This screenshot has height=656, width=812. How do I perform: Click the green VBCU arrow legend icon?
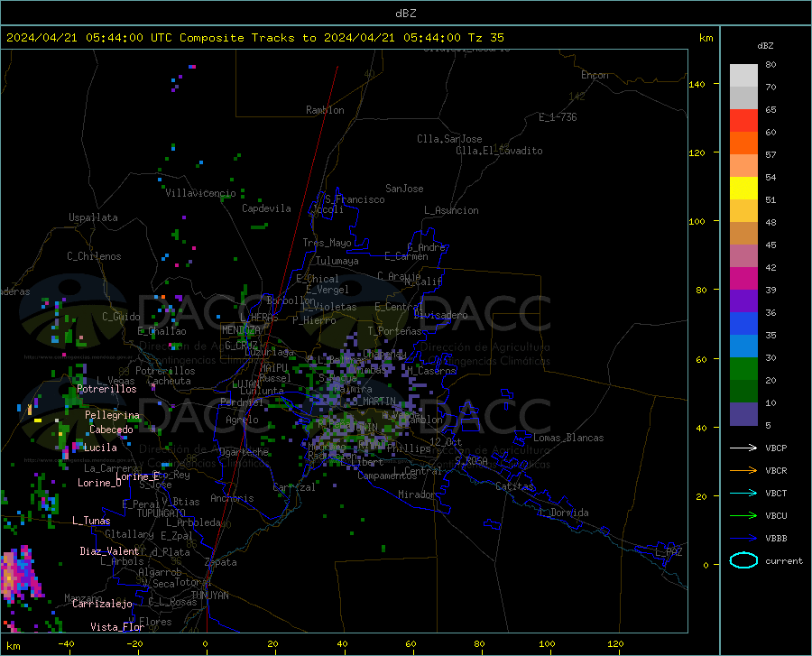click(743, 516)
